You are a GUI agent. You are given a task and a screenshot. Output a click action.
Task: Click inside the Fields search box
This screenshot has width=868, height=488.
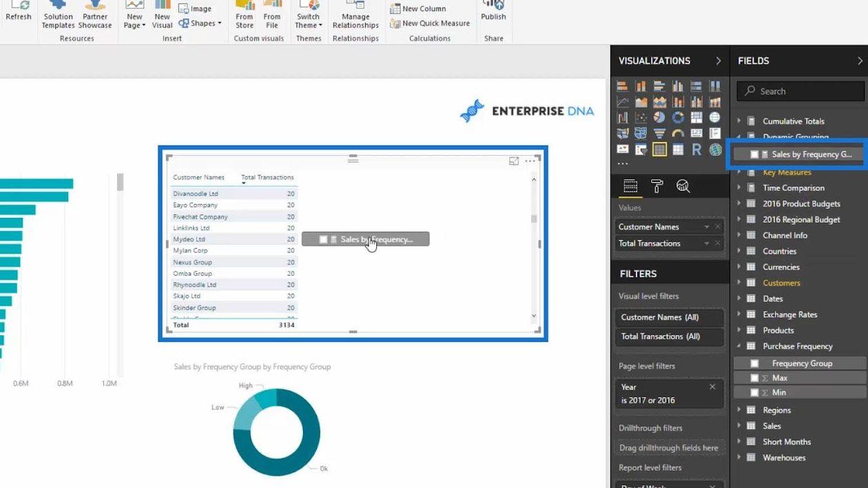[x=800, y=91]
